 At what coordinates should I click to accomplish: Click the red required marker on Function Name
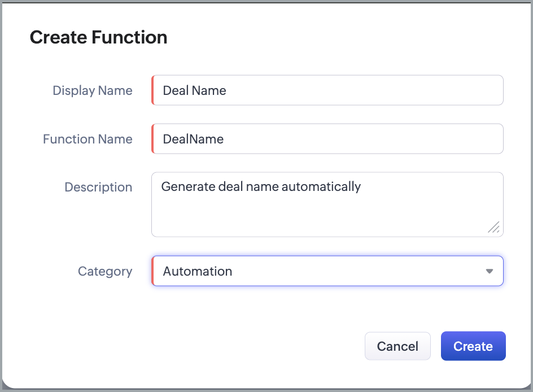pyautogui.click(x=152, y=139)
